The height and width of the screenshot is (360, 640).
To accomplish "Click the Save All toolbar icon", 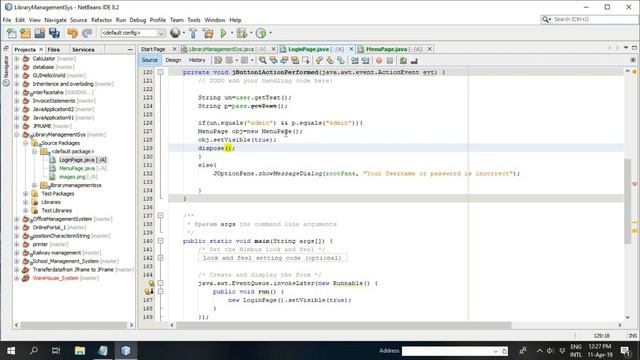I will tap(54, 33).
